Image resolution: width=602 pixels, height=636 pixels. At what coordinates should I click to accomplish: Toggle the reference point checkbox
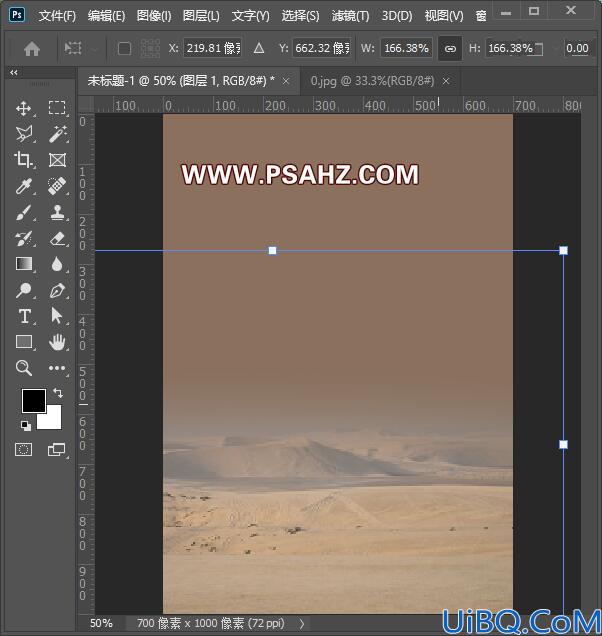pos(124,49)
